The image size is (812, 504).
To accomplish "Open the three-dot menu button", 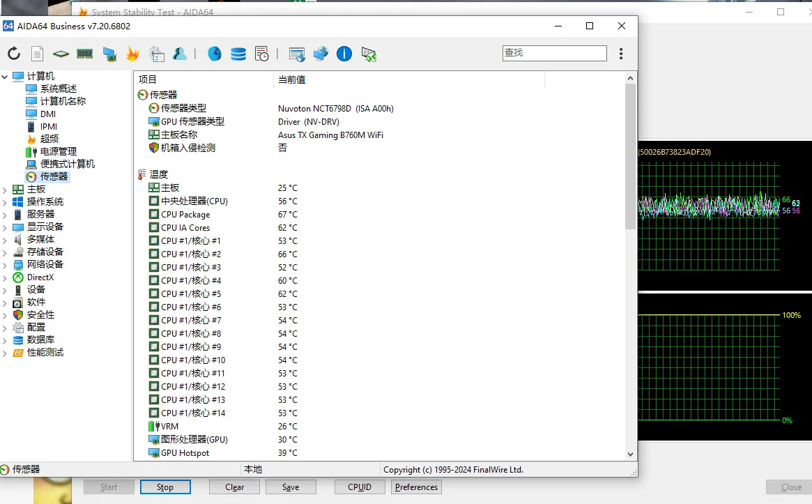I will click(621, 54).
